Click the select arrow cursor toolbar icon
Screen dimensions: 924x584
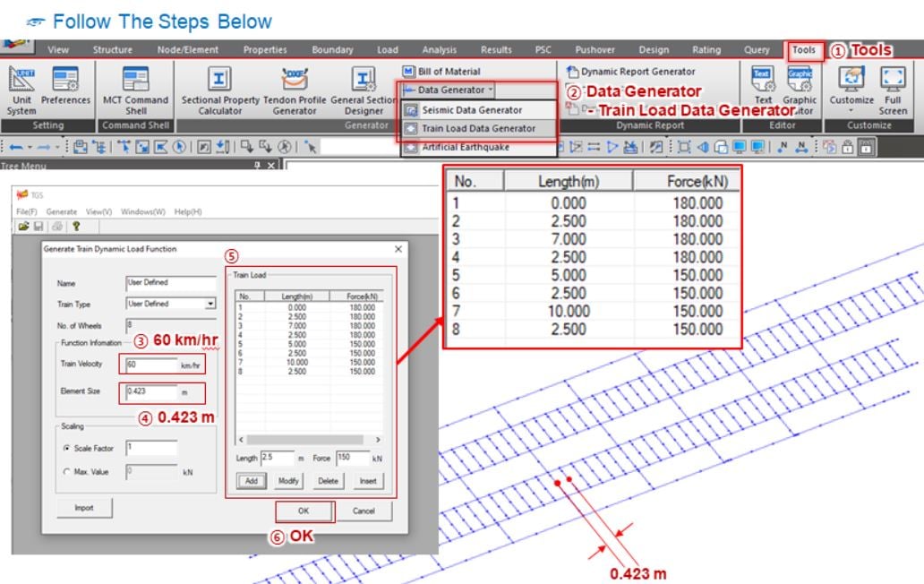[311, 147]
